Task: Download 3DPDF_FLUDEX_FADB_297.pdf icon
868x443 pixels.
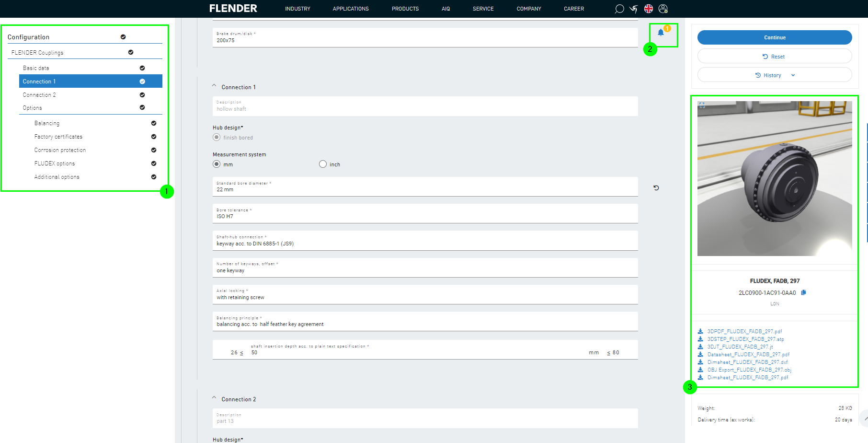Action: click(700, 331)
